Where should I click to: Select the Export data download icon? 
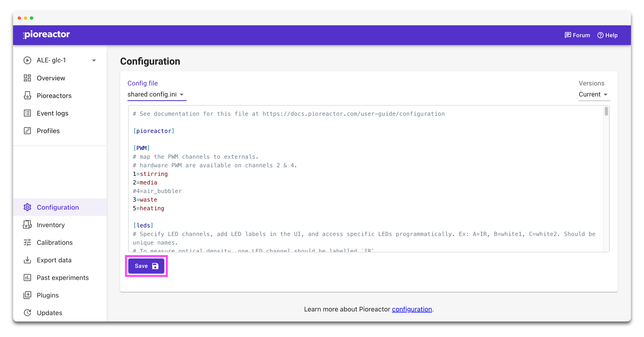click(28, 260)
